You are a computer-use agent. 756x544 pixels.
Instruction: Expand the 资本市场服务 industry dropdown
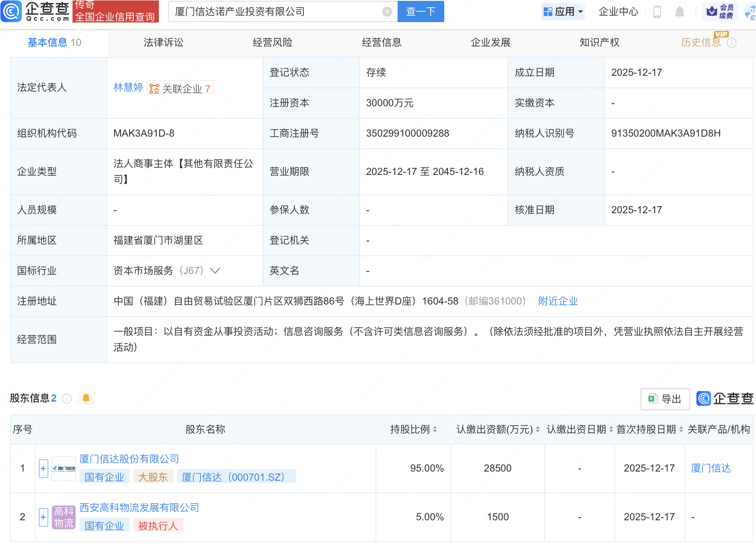(x=215, y=271)
